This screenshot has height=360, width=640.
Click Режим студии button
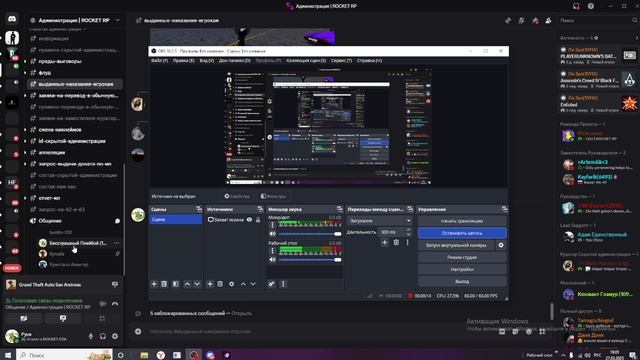462,258
